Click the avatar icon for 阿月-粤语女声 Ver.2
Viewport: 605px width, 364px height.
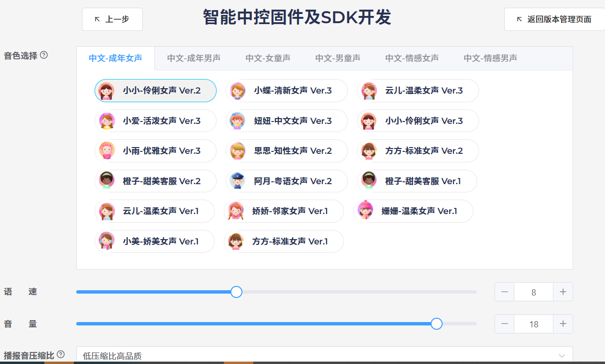pyautogui.click(x=237, y=181)
